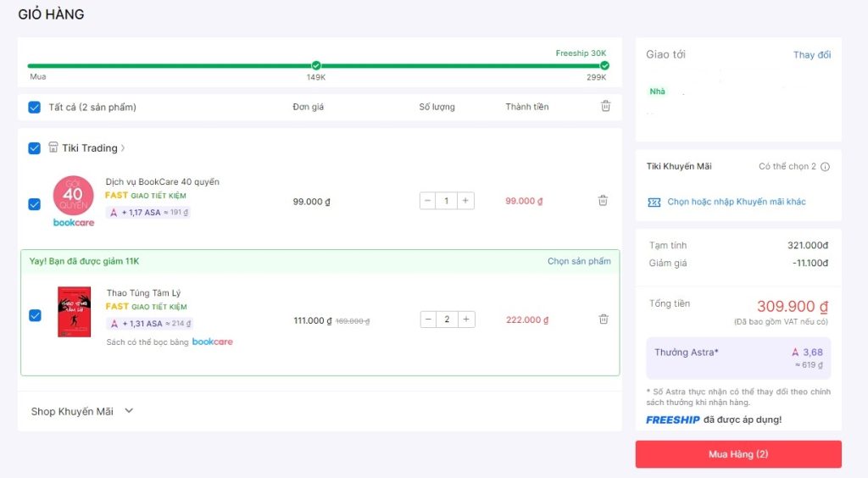Open Thao Túng Tâm Lý product title
Viewport: 868px width, 478px height.
143,292
